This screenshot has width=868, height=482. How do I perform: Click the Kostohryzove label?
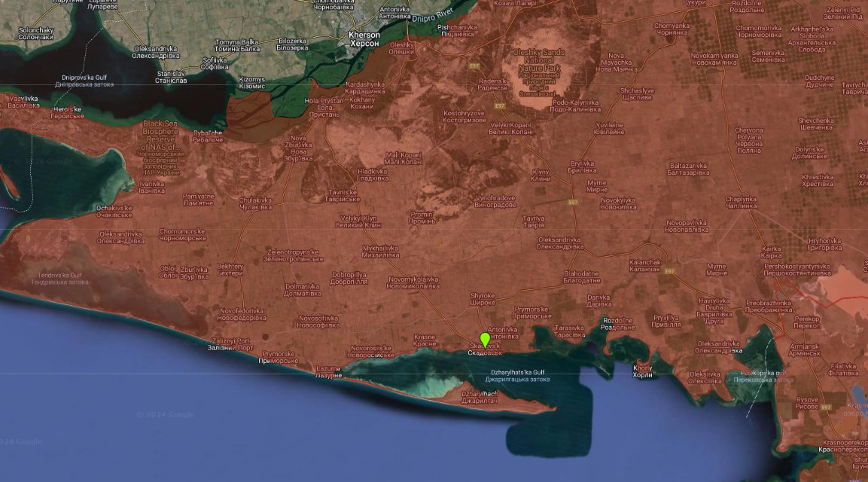click(x=464, y=116)
